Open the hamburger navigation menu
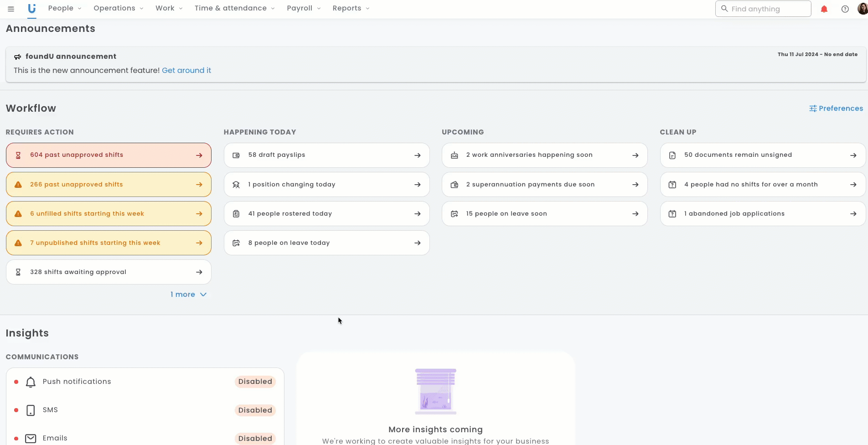This screenshot has width=868, height=445. (x=11, y=9)
